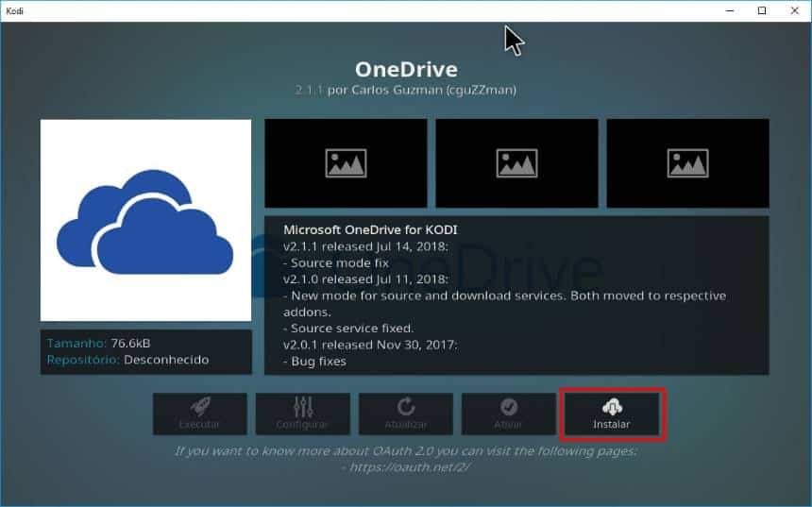This screenshot has height=507, width=812.
Task: Click the OneDrive cloud addon icon
Action: tap(145, 221)
